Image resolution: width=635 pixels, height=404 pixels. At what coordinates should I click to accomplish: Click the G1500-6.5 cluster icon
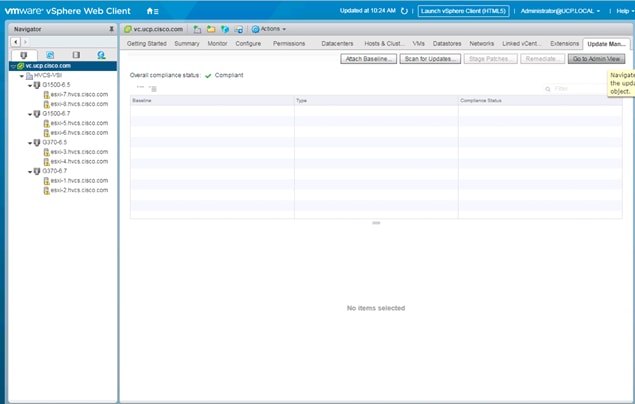pyautogui.click(x=37, y=85)
